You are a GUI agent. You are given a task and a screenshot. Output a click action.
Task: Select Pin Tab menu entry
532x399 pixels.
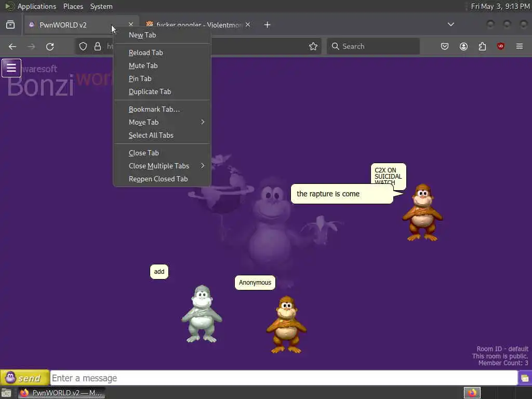coord(162,78)
